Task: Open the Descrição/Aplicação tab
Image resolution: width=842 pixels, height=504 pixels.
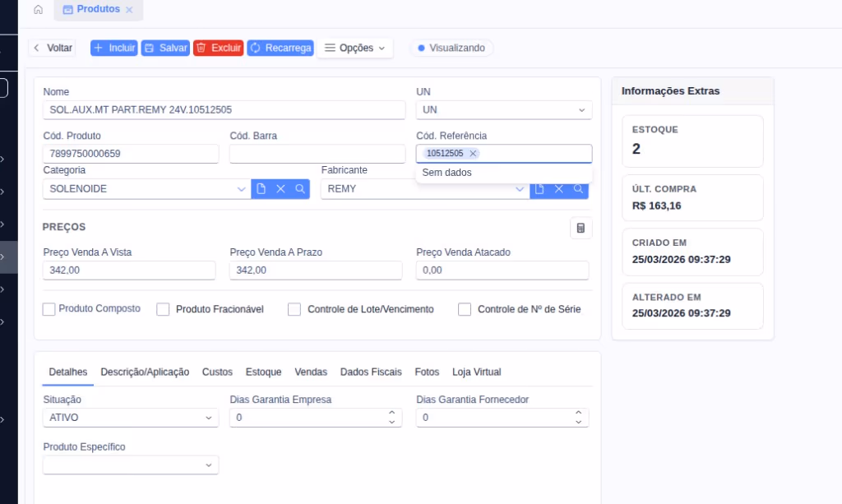Action: point(145,372)
